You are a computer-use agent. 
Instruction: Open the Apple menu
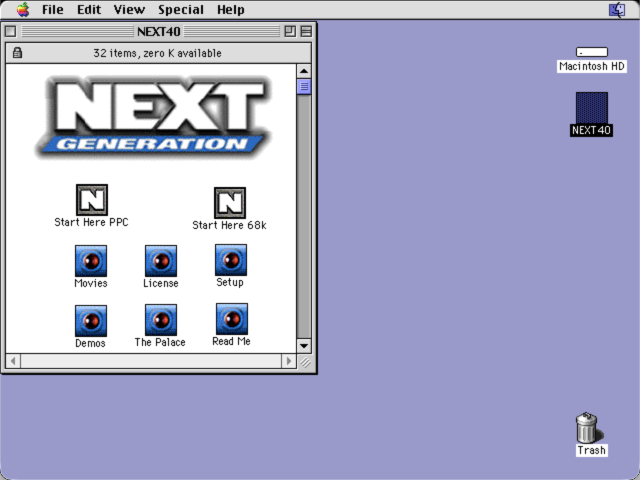pos(23,9)
